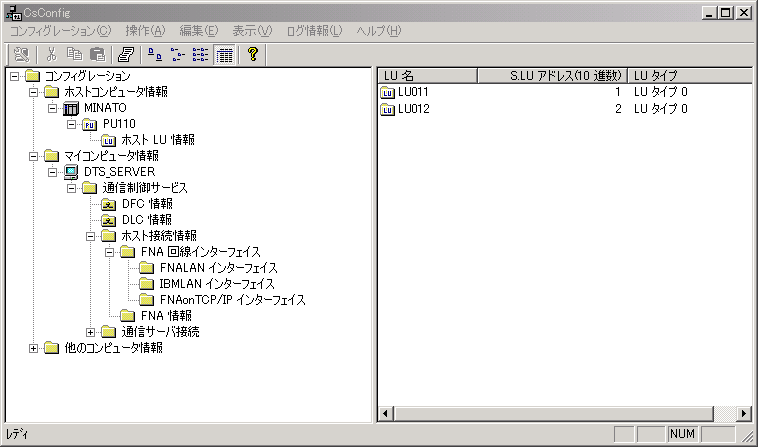
Task: Click the FNA 情報 folder icon
Action: [128, 316]
